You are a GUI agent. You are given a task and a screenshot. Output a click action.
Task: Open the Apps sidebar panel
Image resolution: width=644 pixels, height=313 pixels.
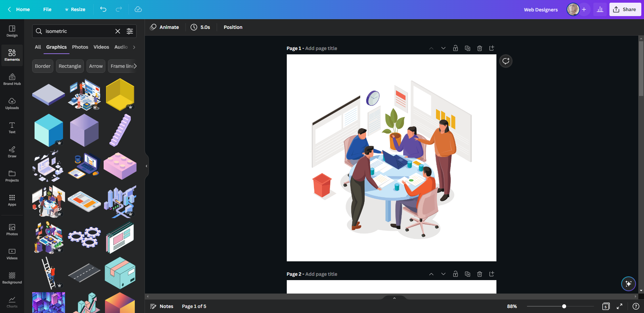pos(12,200)
